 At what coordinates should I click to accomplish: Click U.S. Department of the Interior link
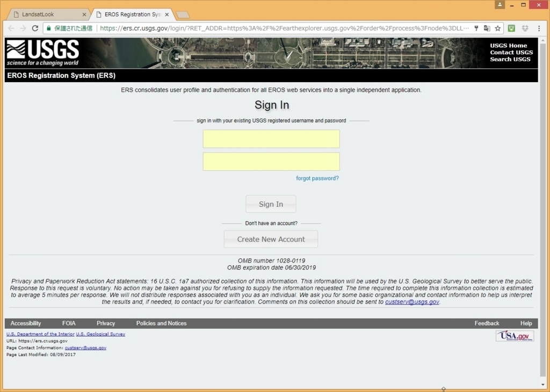[x=40, y=334]
